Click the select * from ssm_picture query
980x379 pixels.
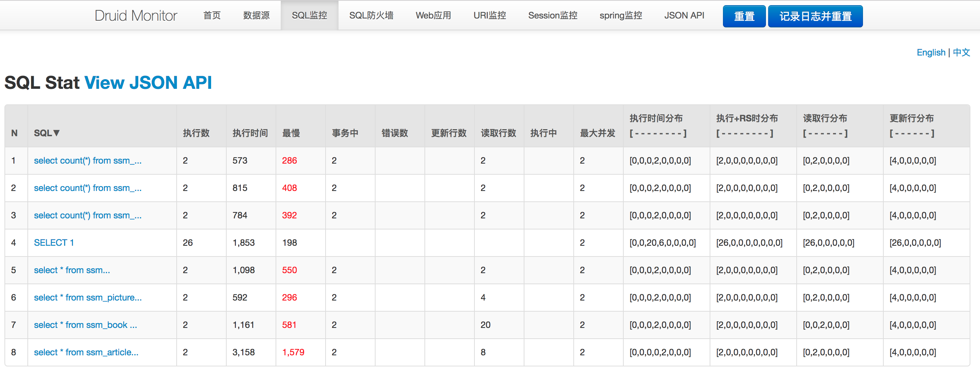[88, 297]
